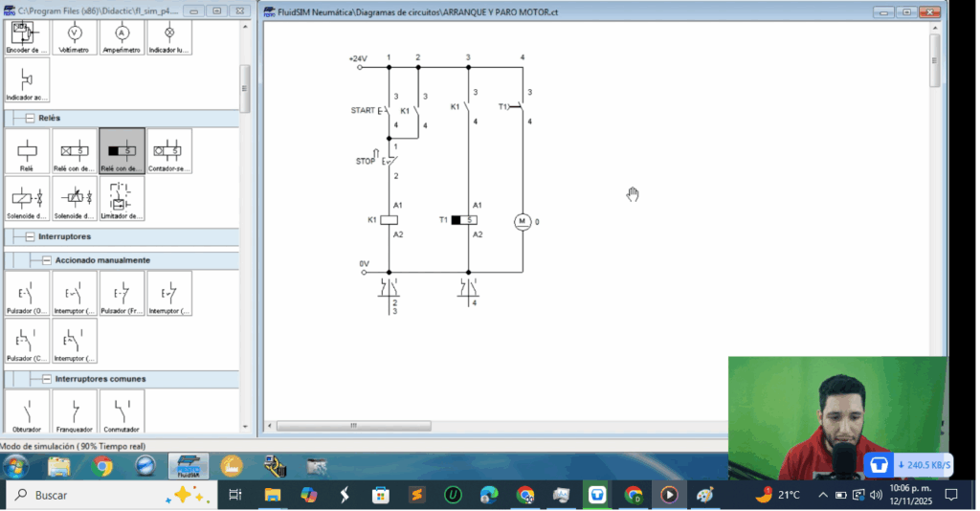Toggle the T1 timer contact switch
Image resolution: width=980 pixels, height=511 pixels.
pos(518,107)
